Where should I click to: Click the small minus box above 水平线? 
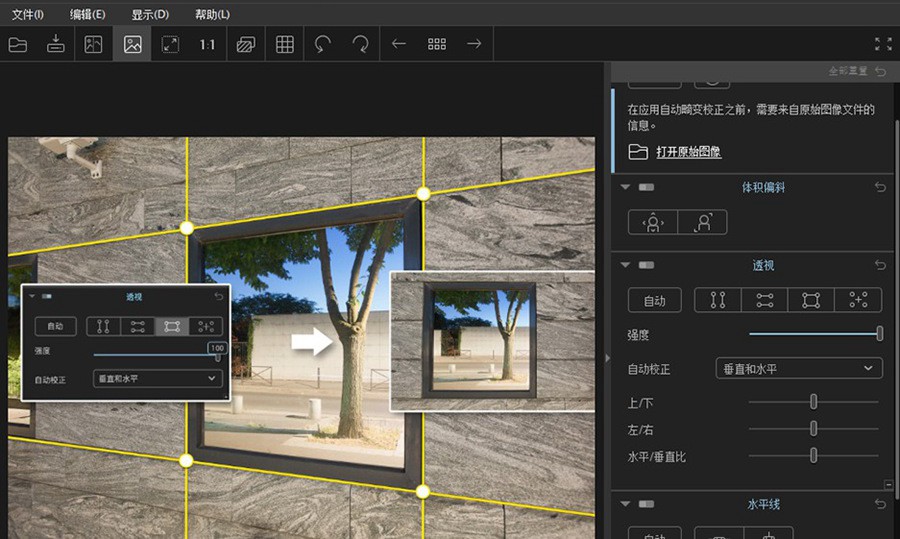(x=889, y=484)
